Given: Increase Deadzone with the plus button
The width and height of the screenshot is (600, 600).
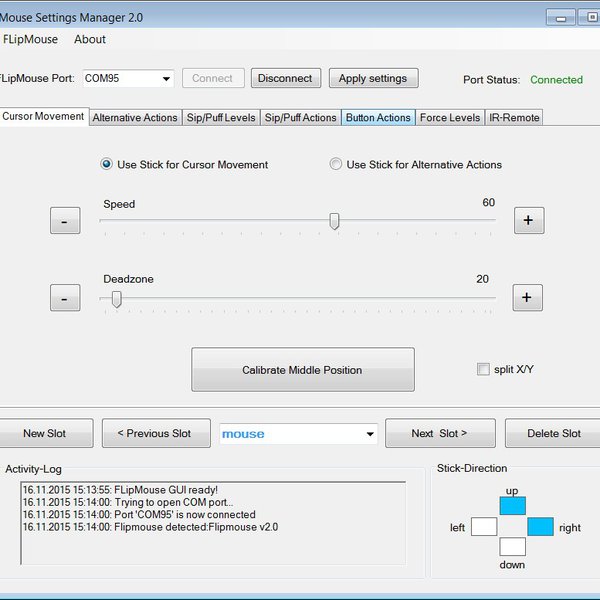Looking at the screenshot, I should coord(528,297).
